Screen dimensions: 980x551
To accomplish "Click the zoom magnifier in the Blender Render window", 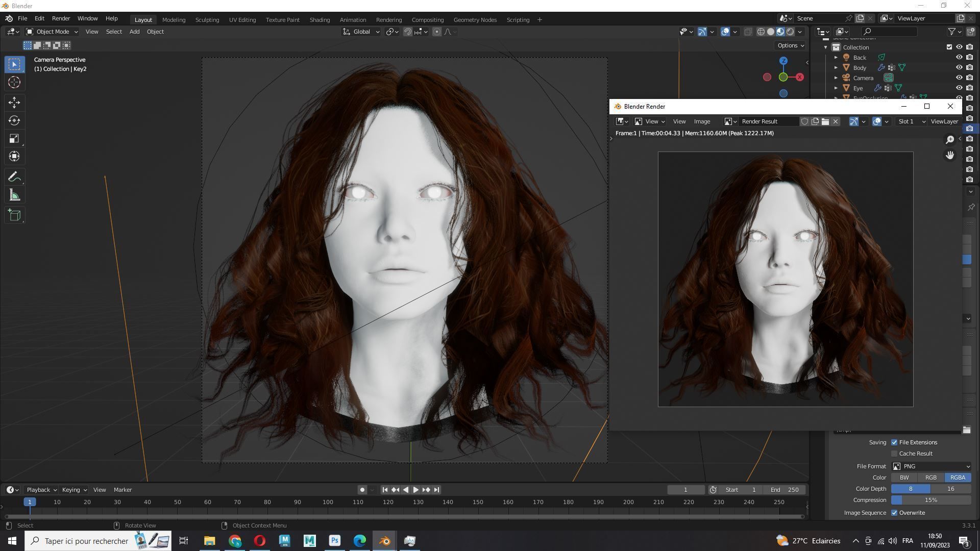I will click(x=950, y=139).
